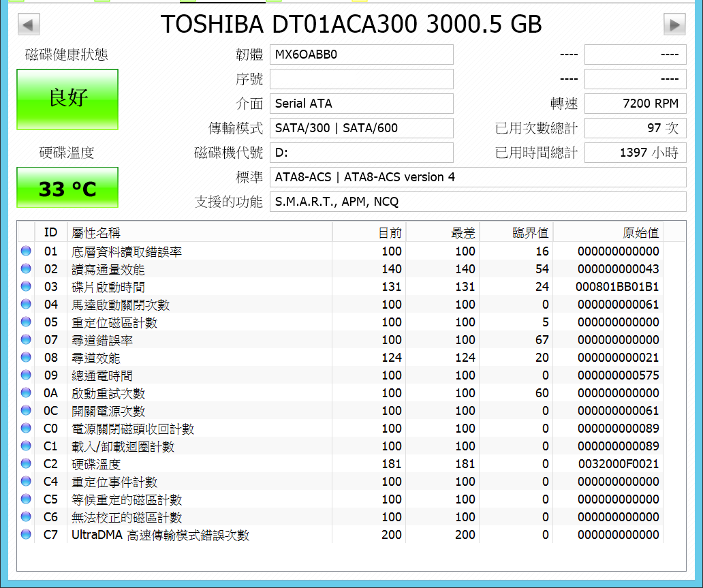
Task: Click status dot for attribute 04
Action: pos(26,304)
